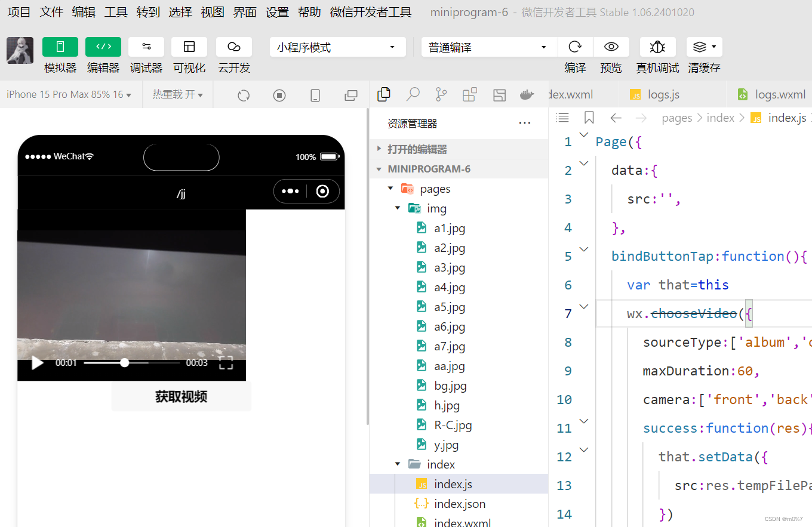The image size is (812, 527).
Task: Open the 云开发 cloud development icon
Action: pyautogui.click(x=234, y=47)
